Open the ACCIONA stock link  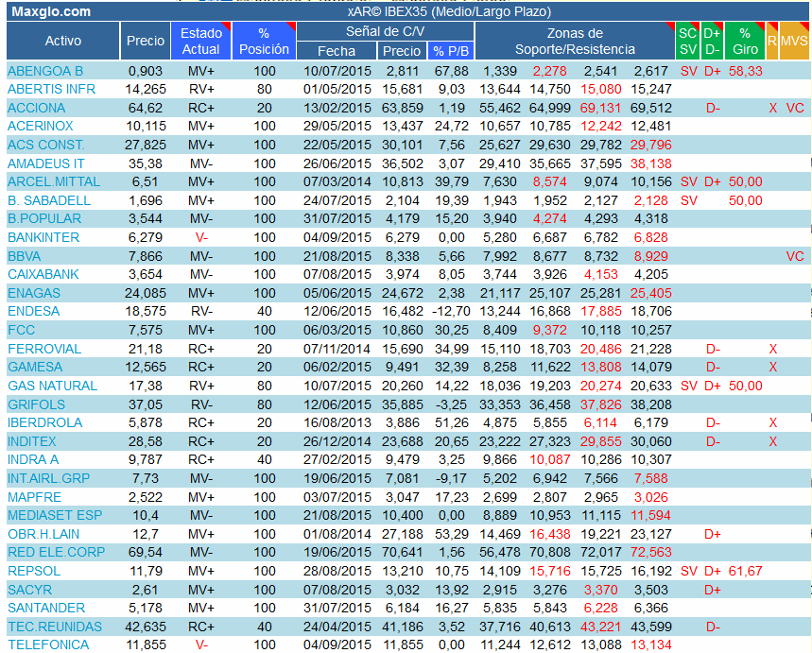click(37, 108)
